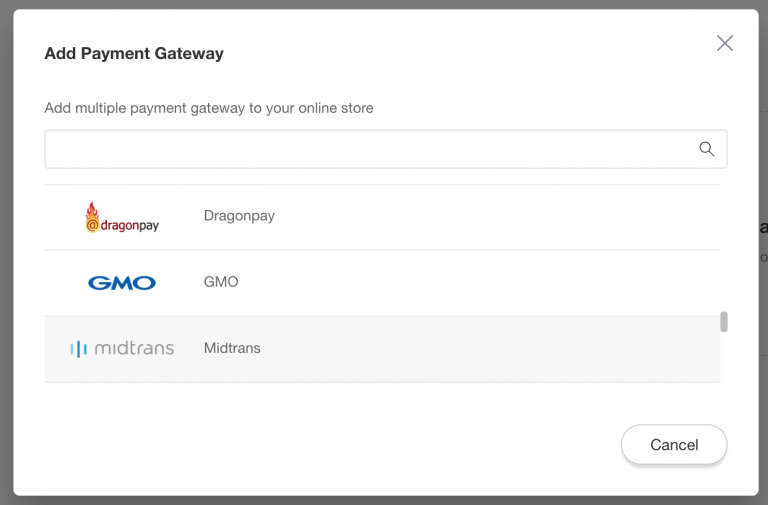Image resolution: width=768 pixels, height=505 pixels.
Task: Click highlighted Midtrans row background
Action: (490, 349)
